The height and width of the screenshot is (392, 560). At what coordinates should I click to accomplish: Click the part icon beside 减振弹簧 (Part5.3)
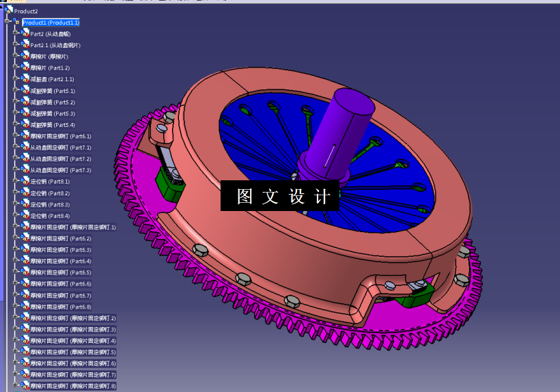click(x=25, y=113)
